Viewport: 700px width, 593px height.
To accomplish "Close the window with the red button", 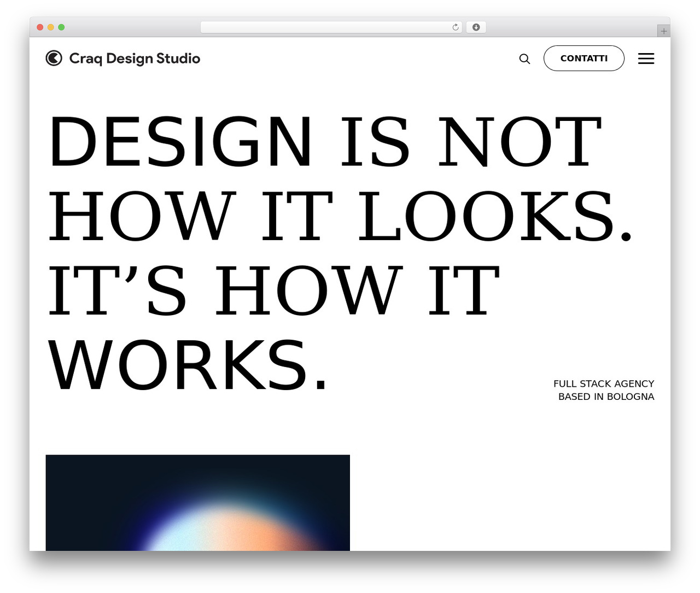I will [x=40, y=27].
